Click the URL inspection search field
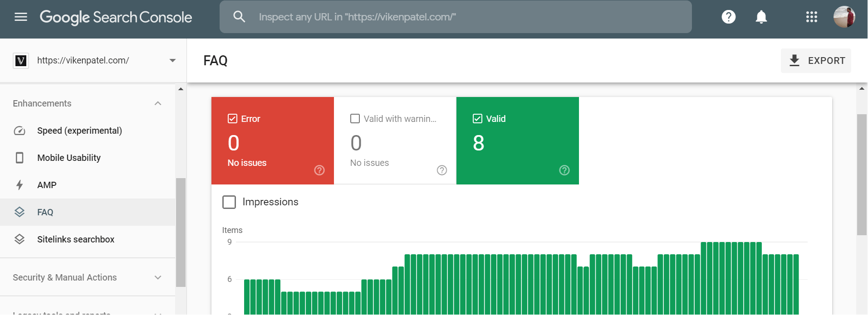Image resolution: width=868 pixels, height=315 pixels. (x=456, y=17)
